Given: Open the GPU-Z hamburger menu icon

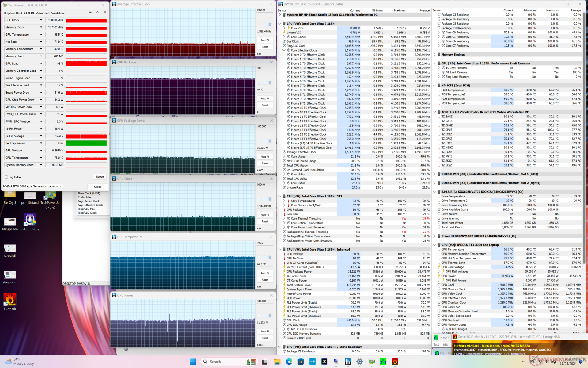Looking at the screenshot, I should tap(105, 13).
